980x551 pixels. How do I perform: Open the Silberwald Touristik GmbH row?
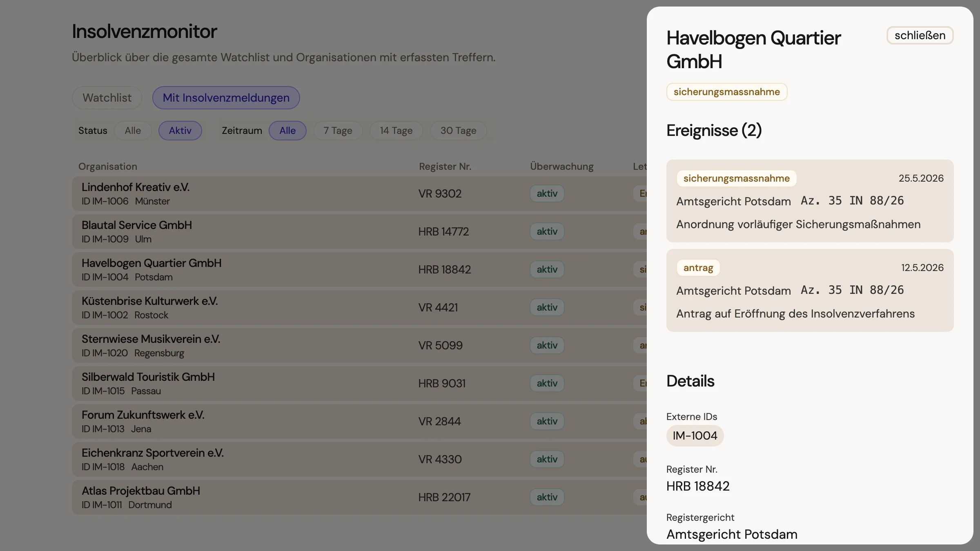[x=359, y=383]
